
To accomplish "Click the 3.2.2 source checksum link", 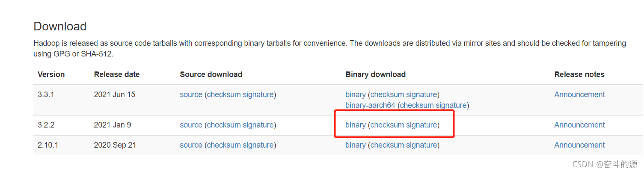I will [x=224, y=125].
